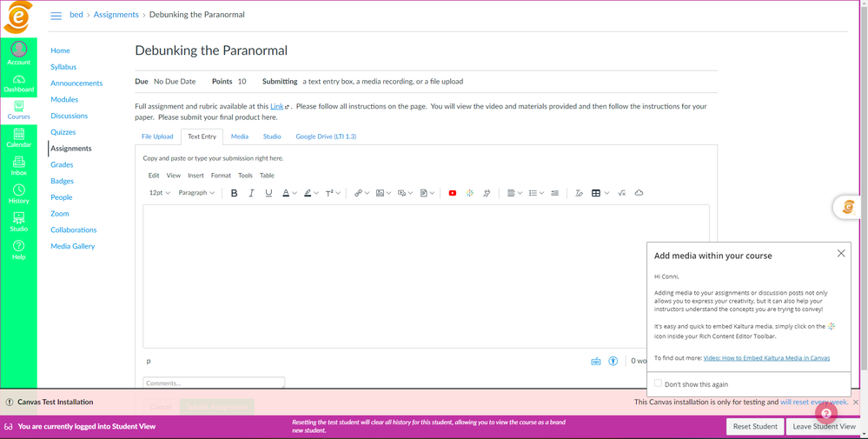This screenshot has height=439, width=868.
Task: Switch to the File Upload tab
Action: [x=157, y=136]
